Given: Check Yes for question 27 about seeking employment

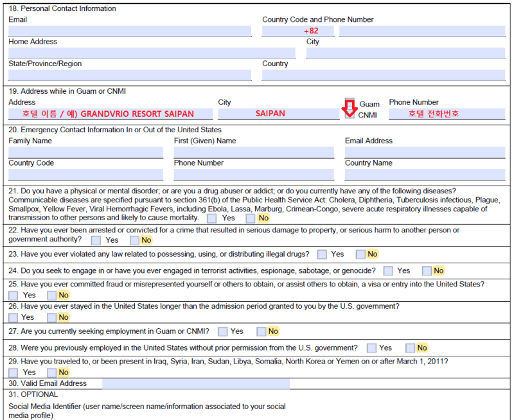Looking at the screenshot, I should pos(223,331).
